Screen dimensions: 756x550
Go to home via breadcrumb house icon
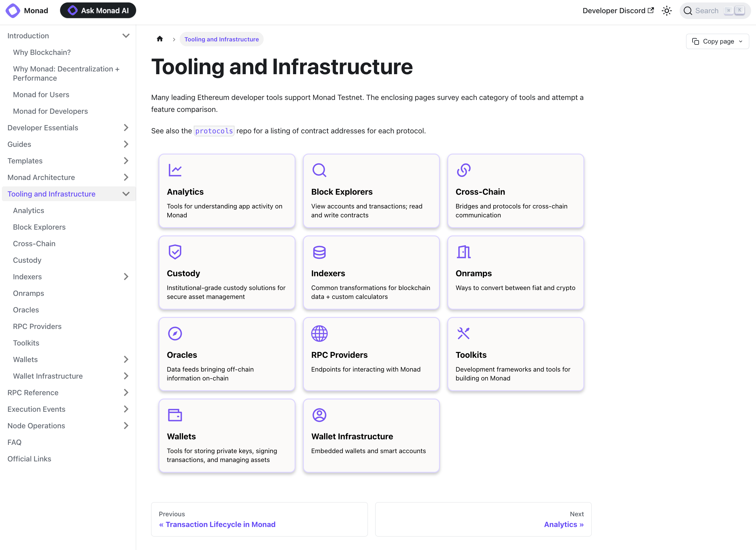(x=160, y=39)
